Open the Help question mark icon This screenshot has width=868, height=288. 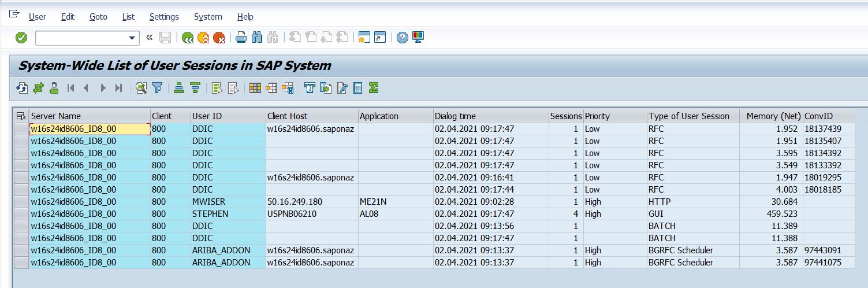(402, 38)
